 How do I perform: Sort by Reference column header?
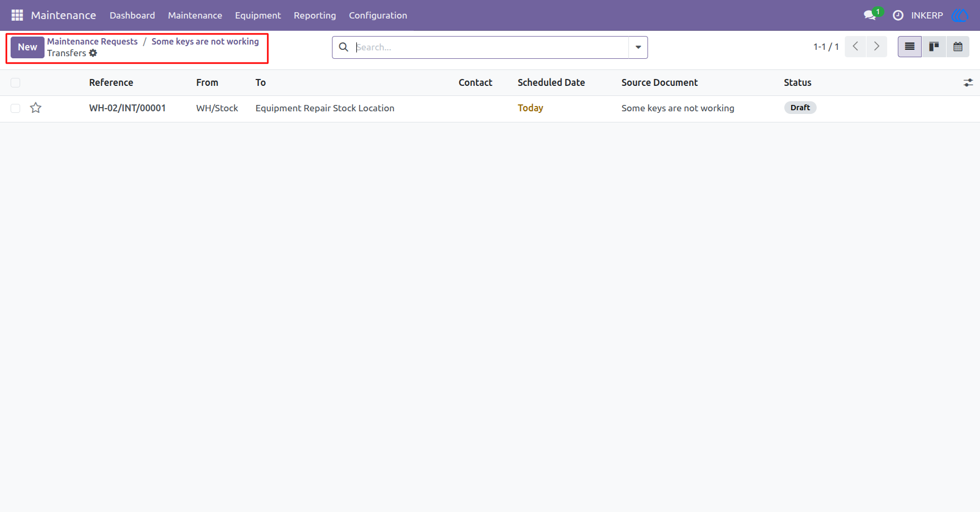pyautogui.click(x=111, y=83)
